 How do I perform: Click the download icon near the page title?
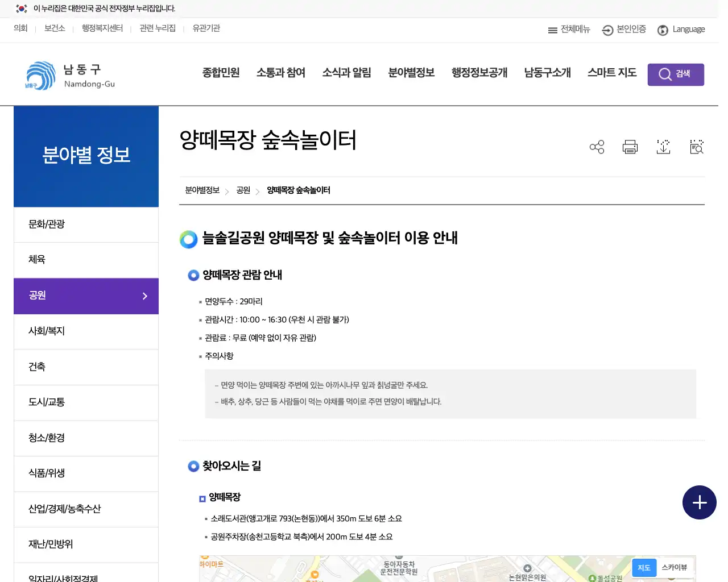[663, 147]
